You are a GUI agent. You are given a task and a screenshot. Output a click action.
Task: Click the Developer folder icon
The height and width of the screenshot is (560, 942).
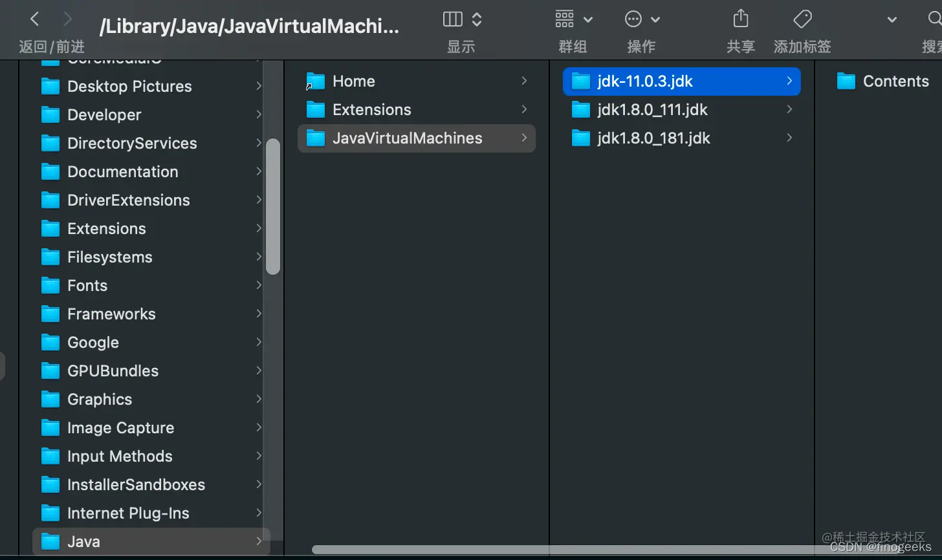(x=50, y=114)
